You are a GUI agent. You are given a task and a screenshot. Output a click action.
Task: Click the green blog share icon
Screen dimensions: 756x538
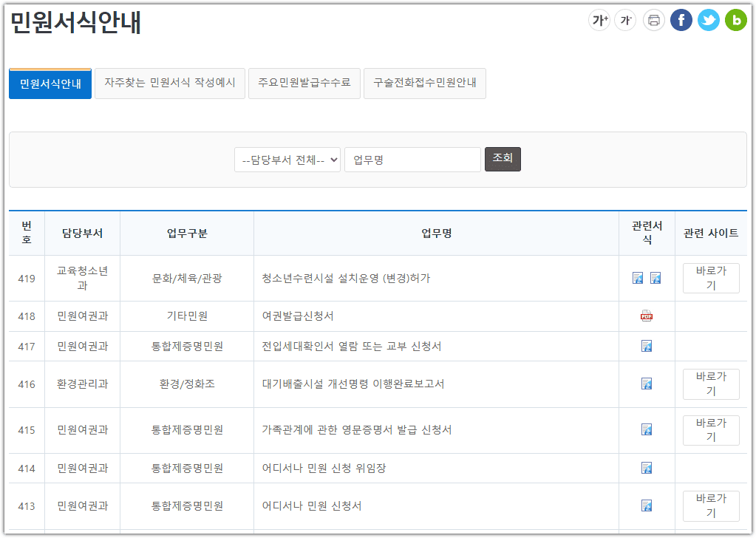click(735, 20)
